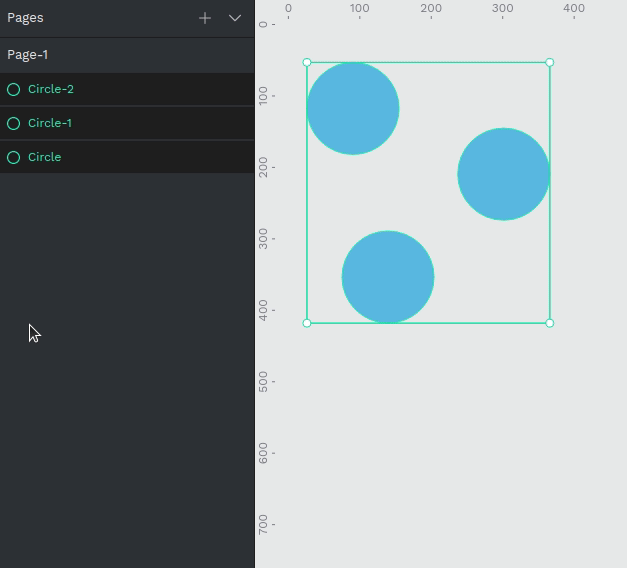Select the Circle-1 layer name
627x568 pixels.
pos(50,123)
